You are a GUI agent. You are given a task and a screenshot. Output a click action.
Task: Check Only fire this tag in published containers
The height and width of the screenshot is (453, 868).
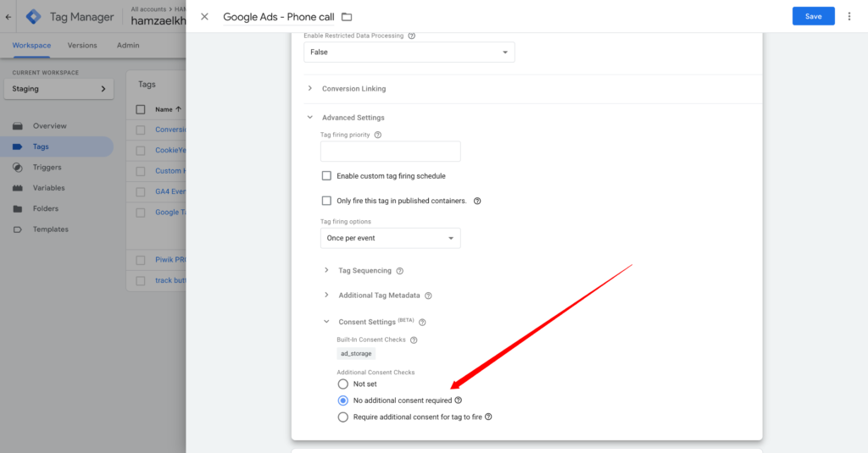pyautogui.click(x=326, y=201)
